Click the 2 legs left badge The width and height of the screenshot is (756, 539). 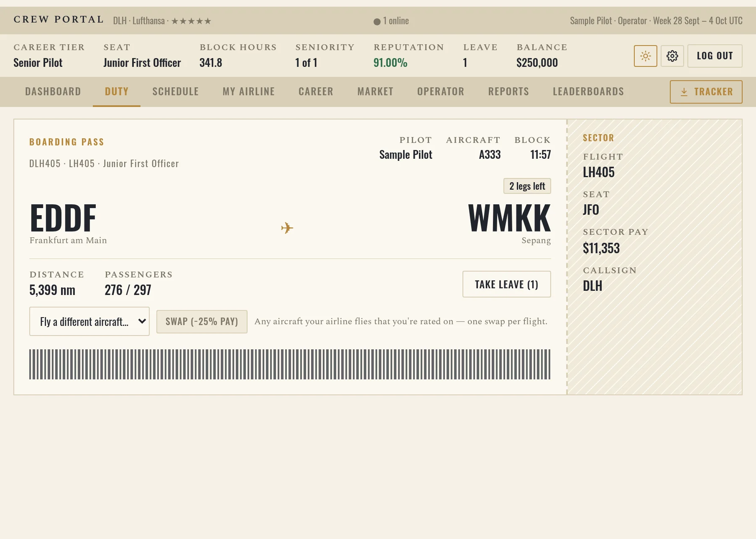tap(527, 186)
